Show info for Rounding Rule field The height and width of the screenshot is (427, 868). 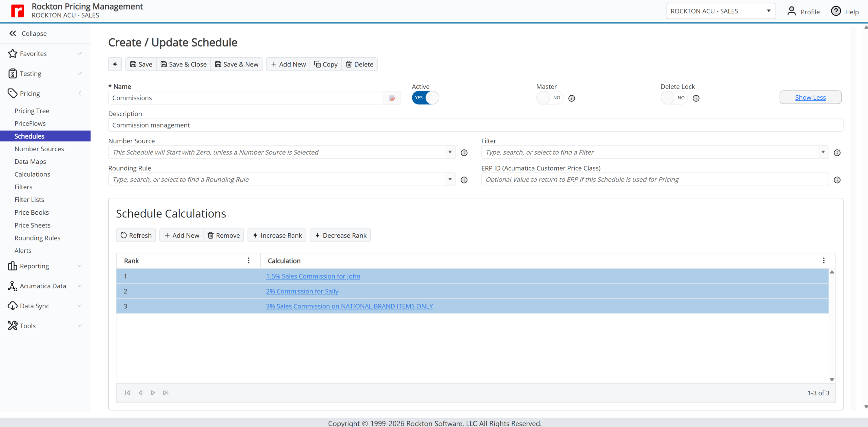click(464, 180)
